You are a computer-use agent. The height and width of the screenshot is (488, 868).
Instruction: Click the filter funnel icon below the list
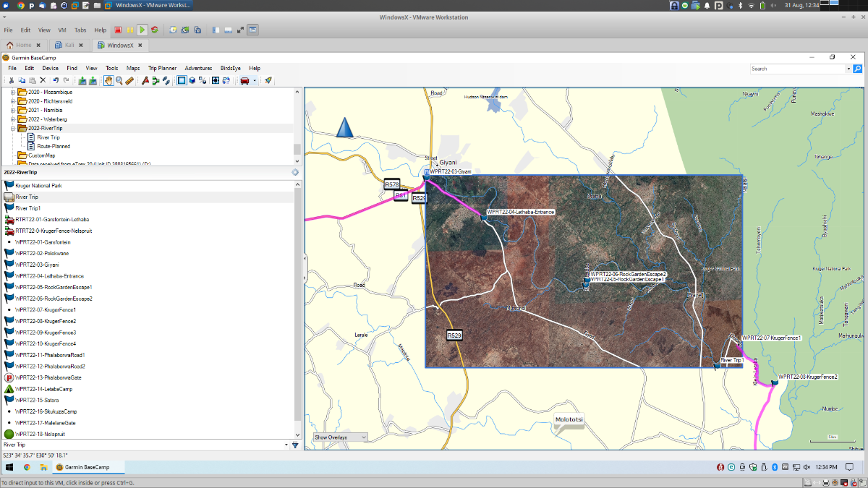pos(295,445)
